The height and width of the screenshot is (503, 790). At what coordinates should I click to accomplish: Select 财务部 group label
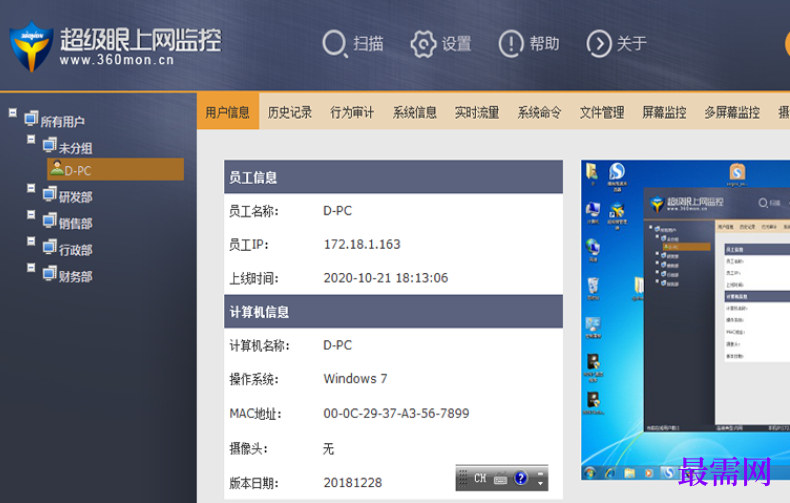pos(76,276)
